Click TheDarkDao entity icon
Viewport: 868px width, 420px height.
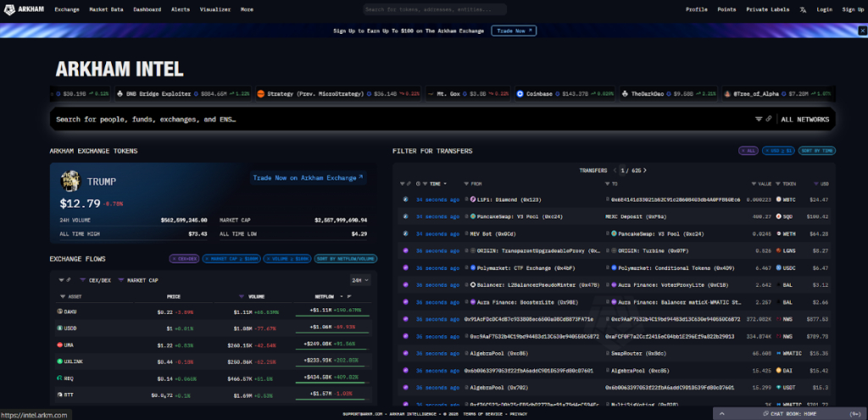(625, 94)
